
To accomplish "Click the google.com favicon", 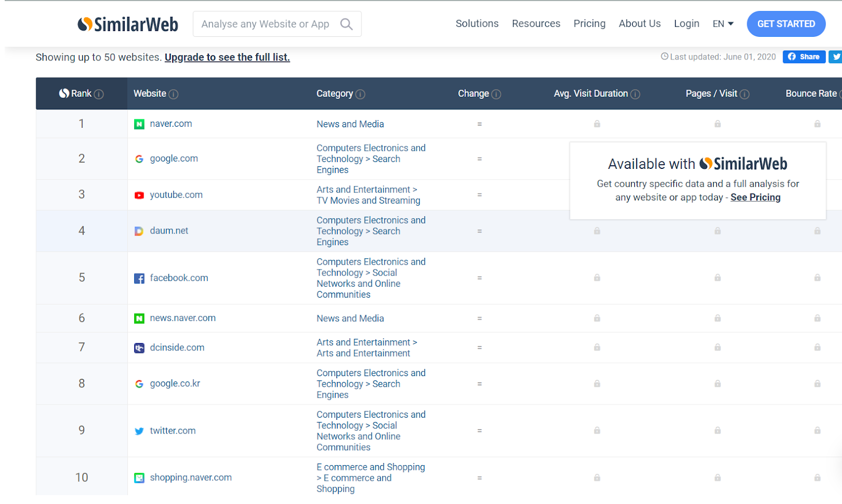I will (139, 159).
